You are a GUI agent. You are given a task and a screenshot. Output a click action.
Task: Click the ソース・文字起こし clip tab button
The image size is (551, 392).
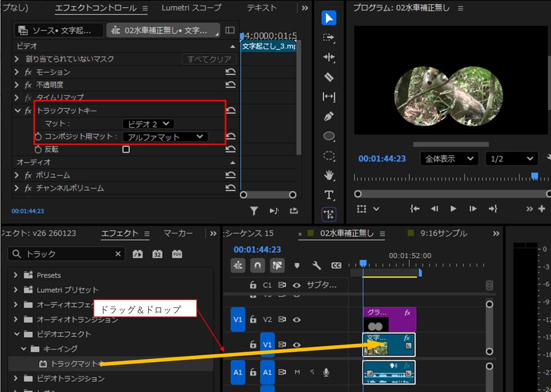coord(59,30)
